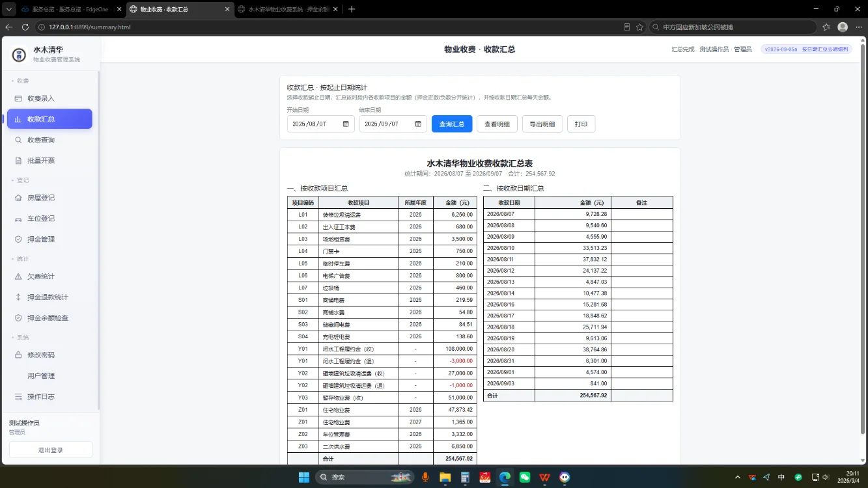Select 收款汇总 in the sidebar

(49, 119)
